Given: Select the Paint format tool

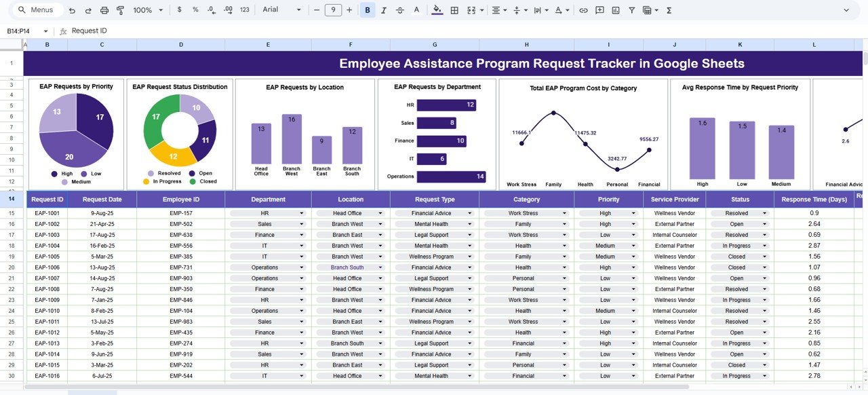Looking at the screenshot, I should tap(121, 10).
